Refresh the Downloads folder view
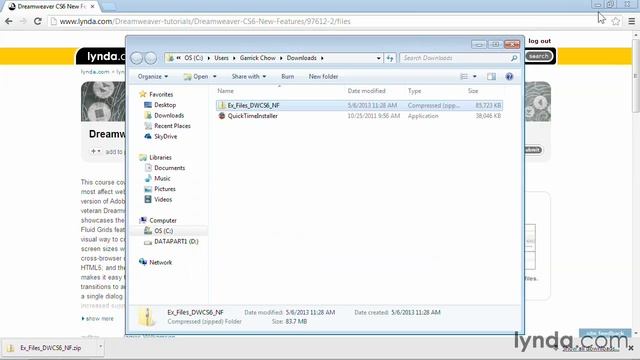This screenshot has height=360, width=640. (x=390, y=58)
